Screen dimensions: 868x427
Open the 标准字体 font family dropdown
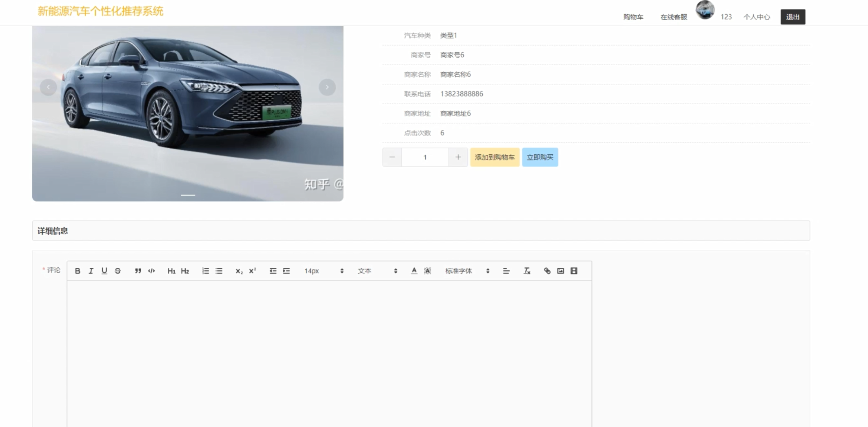point(467,271)
